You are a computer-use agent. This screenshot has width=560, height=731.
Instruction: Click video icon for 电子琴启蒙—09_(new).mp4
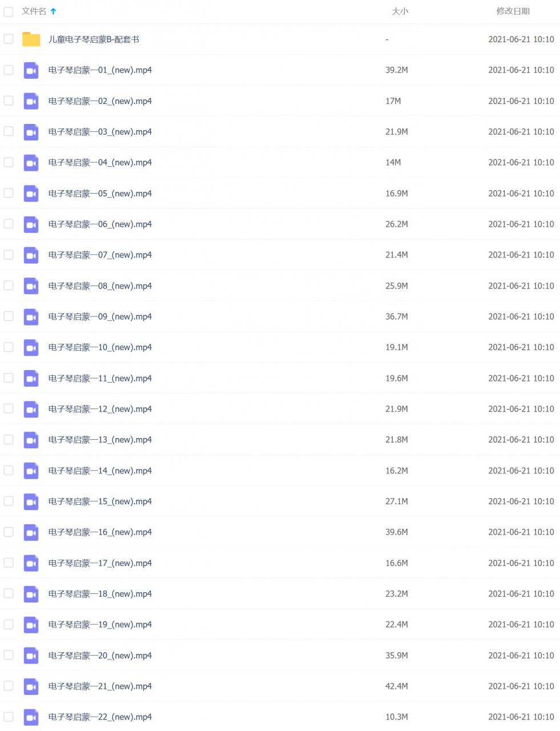point(31,317)
